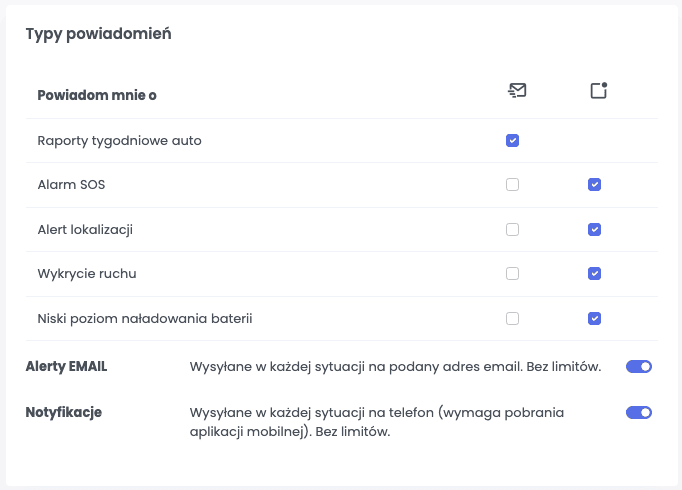Click the Typy powiadomień section title
Image resolution: width=682 pixels, height=490 pixels.
(x=98, y=34)
